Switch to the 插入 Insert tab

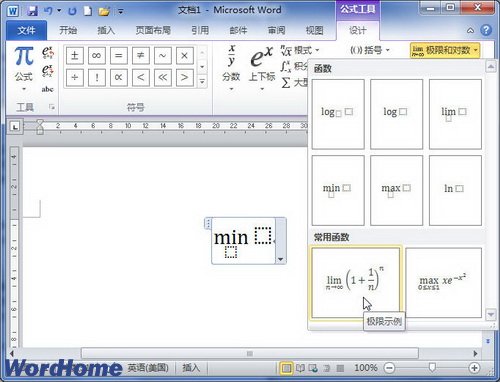tap(106, 31)
